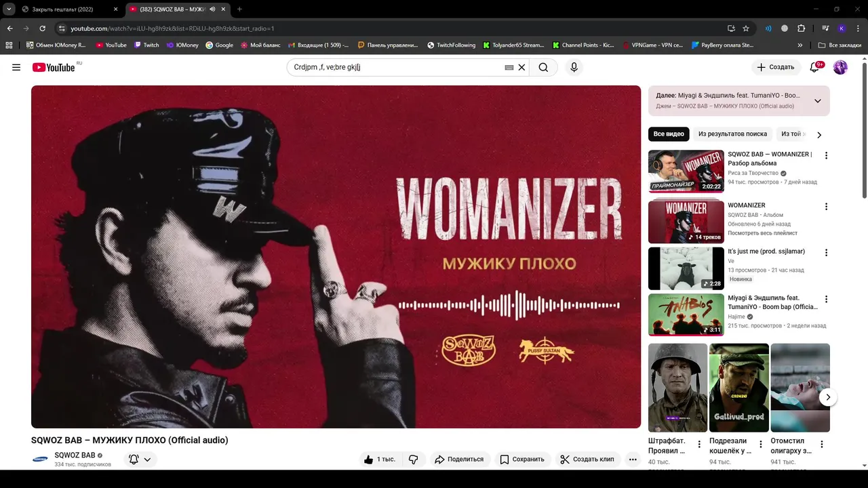Open the Twitch bookmark
This screenshot has height=488, width=868.
click(x=146, y=45)
